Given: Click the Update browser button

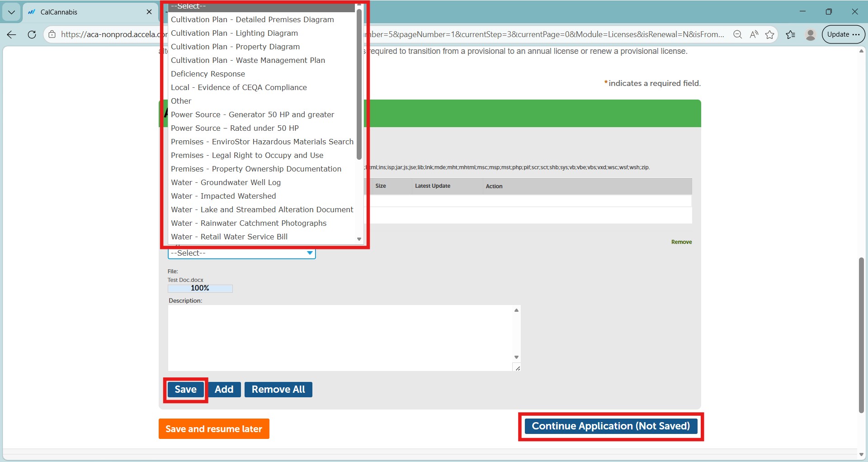Looking at the screenshot, I should click(x=843, y=34).
